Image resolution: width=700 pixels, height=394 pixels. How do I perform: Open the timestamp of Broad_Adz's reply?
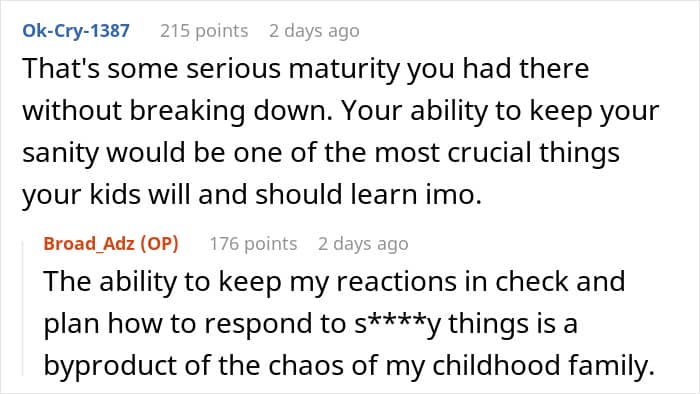[363, 244]
